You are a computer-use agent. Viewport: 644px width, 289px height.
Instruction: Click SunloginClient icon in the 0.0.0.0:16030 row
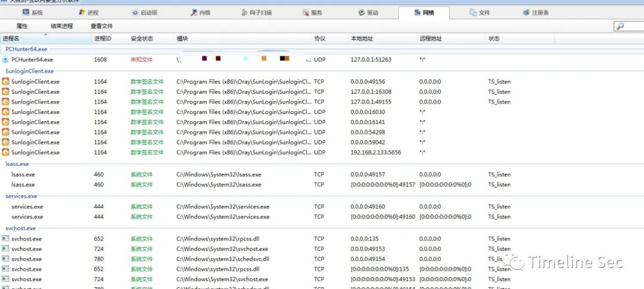(5, 112)
